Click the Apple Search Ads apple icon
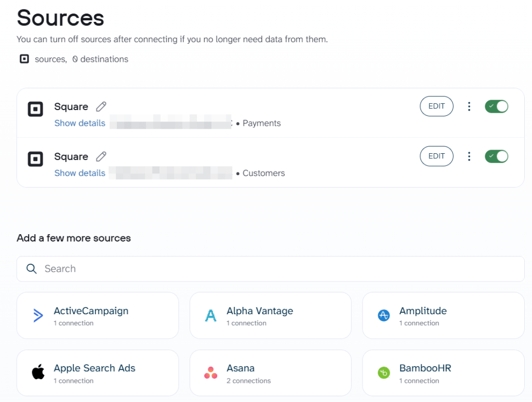The image size is (532, 402). 38,372
